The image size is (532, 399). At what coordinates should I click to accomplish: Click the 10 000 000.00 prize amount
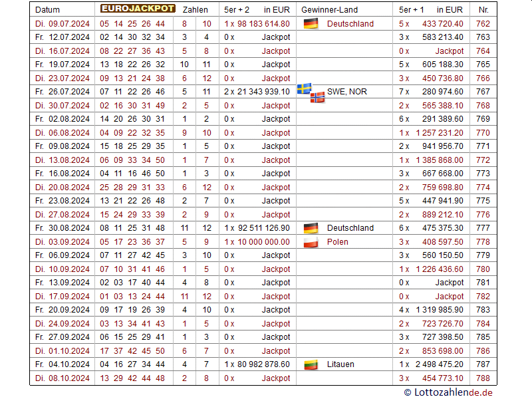(263, 242)
